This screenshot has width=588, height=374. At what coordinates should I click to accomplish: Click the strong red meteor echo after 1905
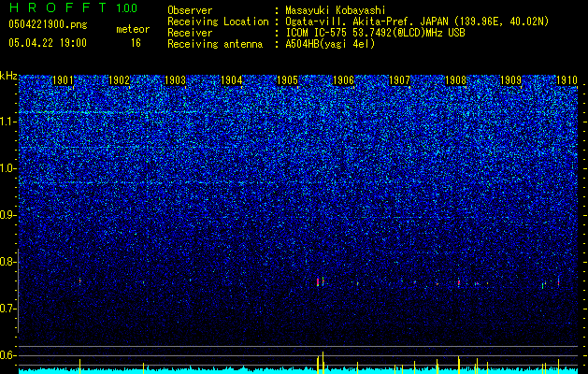[318, 282]
